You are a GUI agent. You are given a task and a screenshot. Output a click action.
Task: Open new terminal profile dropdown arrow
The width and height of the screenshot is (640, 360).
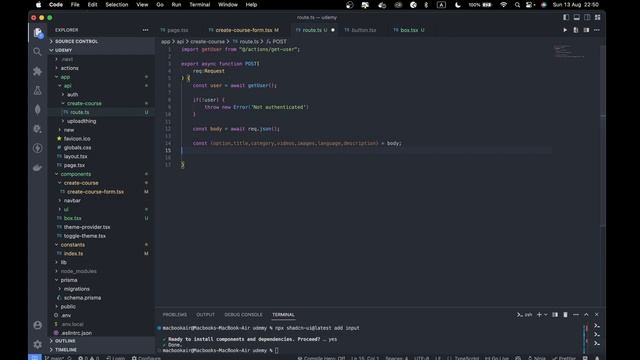546,315
